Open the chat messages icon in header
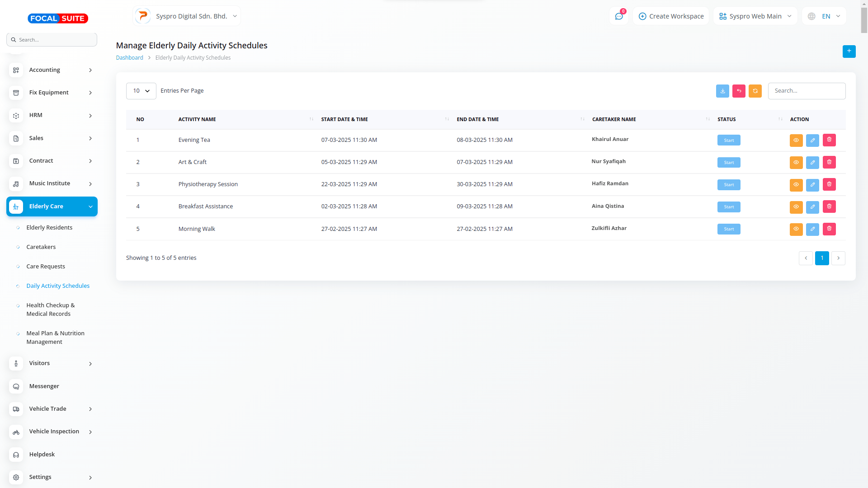Viewport: 868px width, 488px height. (x=619, y=16)
